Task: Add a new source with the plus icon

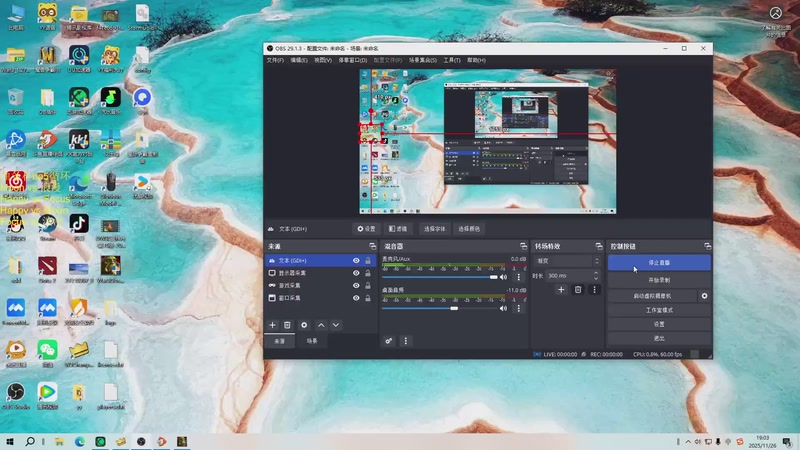Action: coord(272,325)
